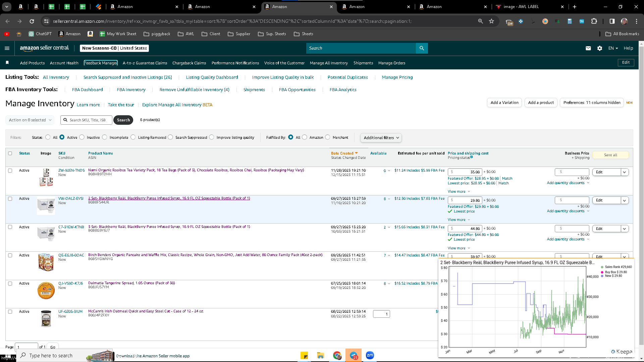Image resolution: width=644 pixels, height=362 pixels.
Task: Check the box for the VW-OALZ-EVSI row
Action: [10, 199]
